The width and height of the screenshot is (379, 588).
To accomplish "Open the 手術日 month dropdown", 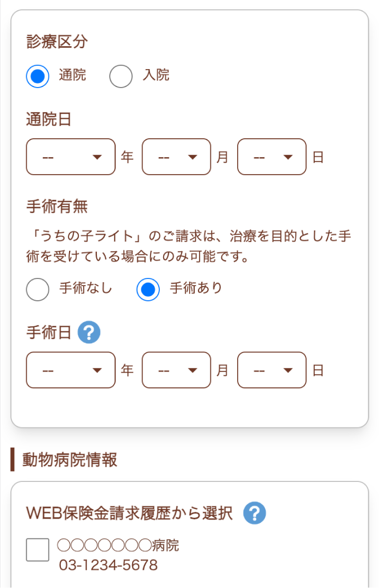I will 176,370.
